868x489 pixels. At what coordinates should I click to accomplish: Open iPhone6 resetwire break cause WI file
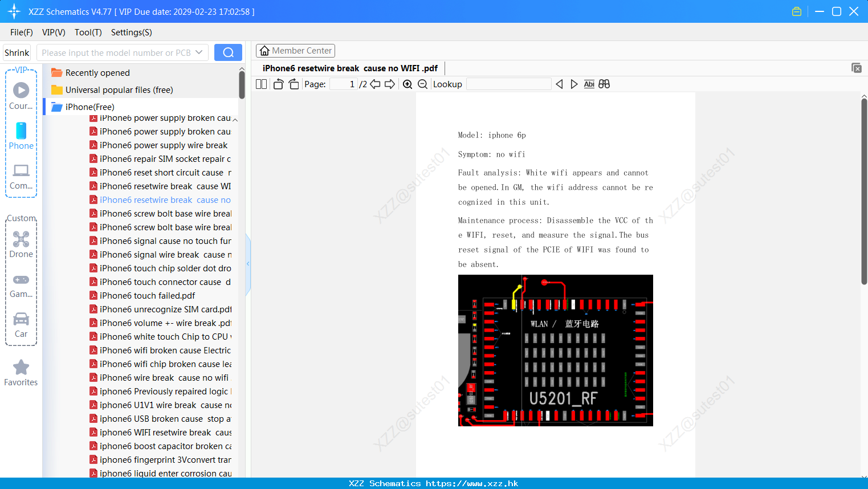(x=160, y=186)
